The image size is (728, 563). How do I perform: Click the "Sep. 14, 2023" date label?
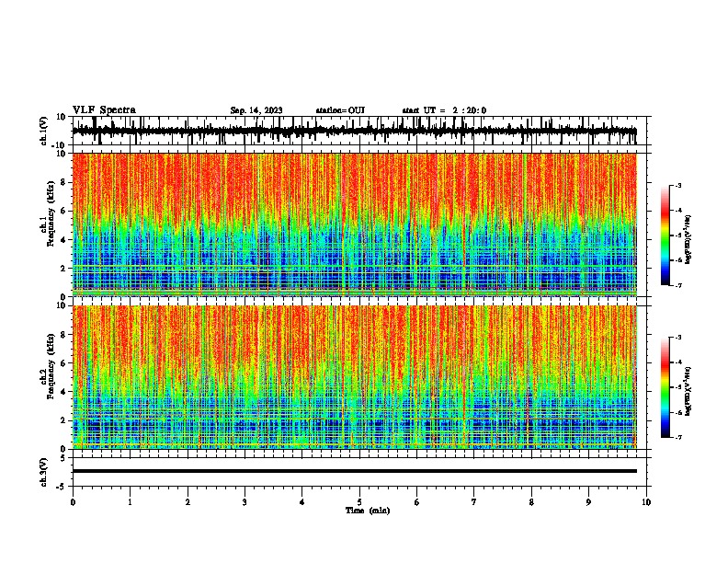click(256, 110)
